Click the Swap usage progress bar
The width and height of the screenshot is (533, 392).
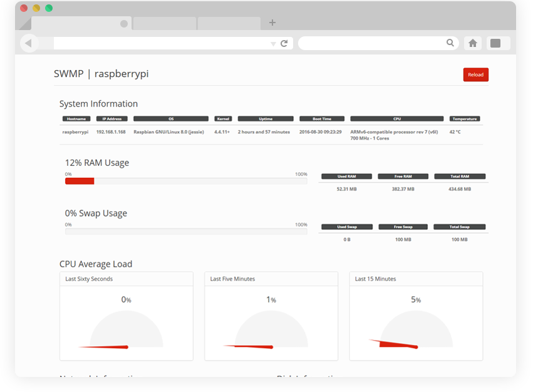(185, 231)
